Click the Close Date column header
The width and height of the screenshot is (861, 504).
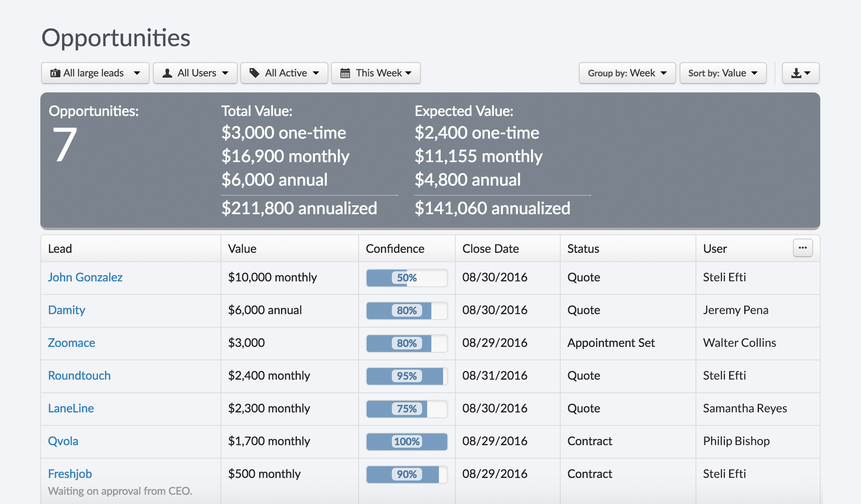click(x=491, y=249)
